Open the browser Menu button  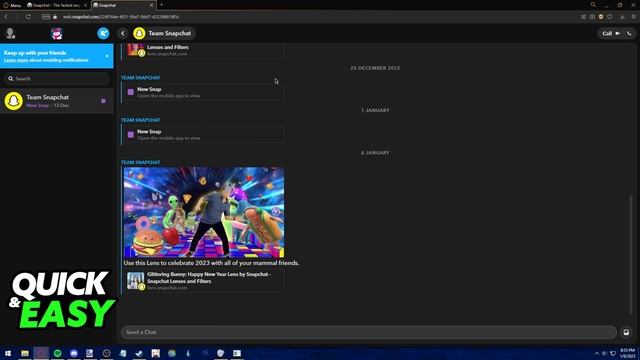pyautogui.click(x=12, y=5)
